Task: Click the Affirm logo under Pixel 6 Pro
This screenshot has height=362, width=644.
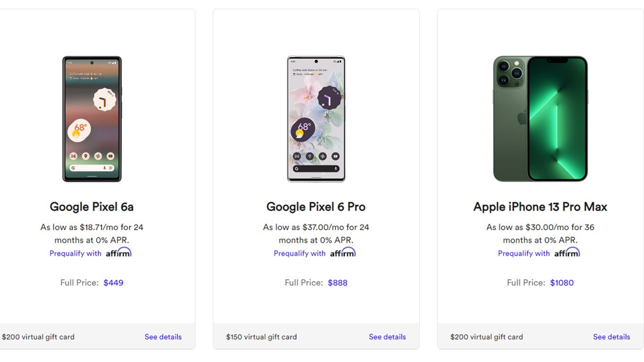Action: tap(342, 253)
